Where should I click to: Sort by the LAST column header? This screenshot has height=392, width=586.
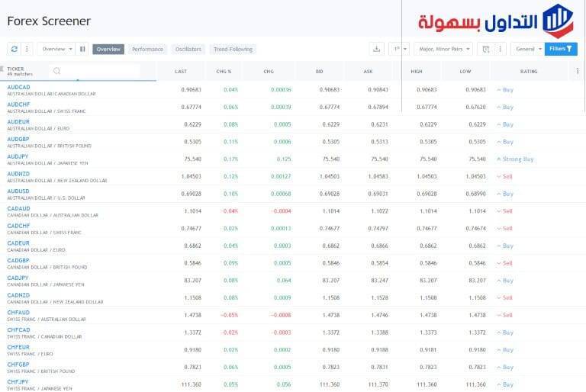tap(181, 72)
